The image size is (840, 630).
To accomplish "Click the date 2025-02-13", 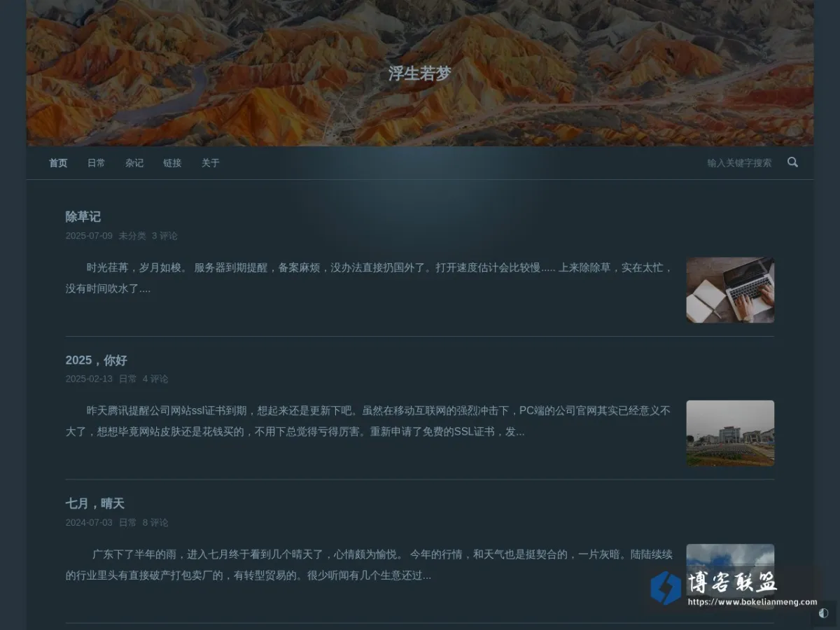I will click(x=89, y=379).
